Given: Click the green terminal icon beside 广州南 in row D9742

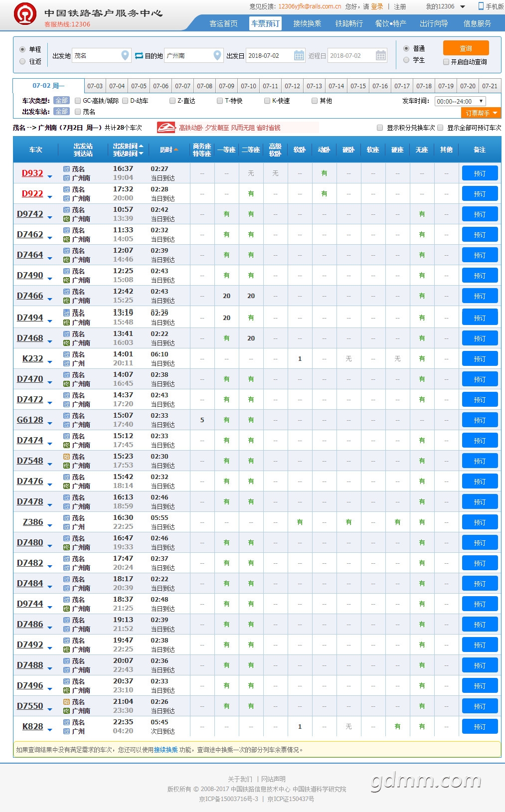Looking at the screenshot, I should 66,219.
